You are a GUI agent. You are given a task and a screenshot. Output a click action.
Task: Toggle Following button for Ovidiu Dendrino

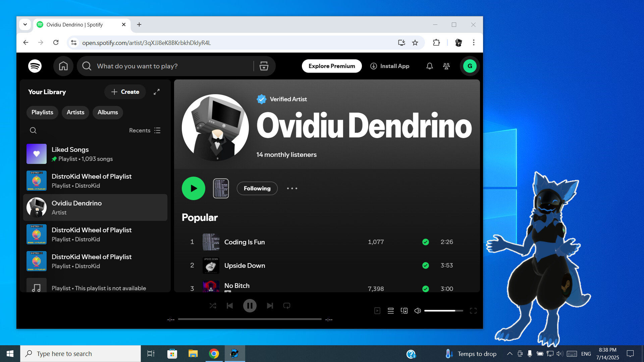pyautogui.click(x=257, y=188)
